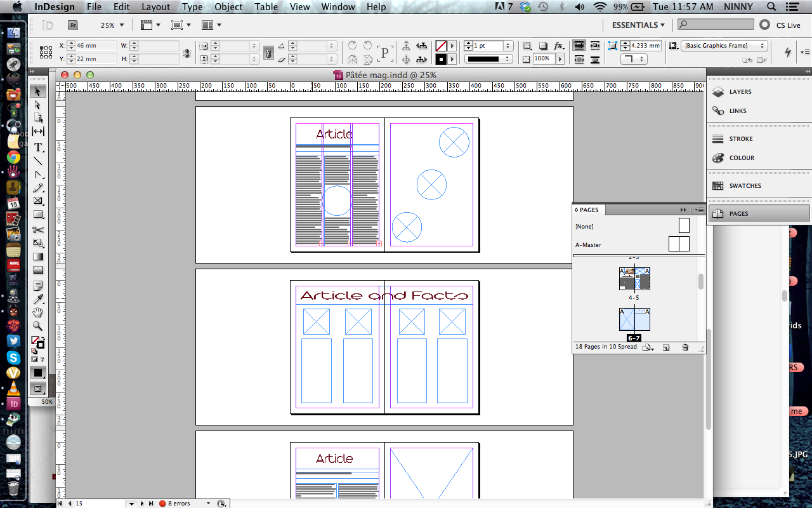Open the Window menu

pyautogui.click(x=338, y=7)
